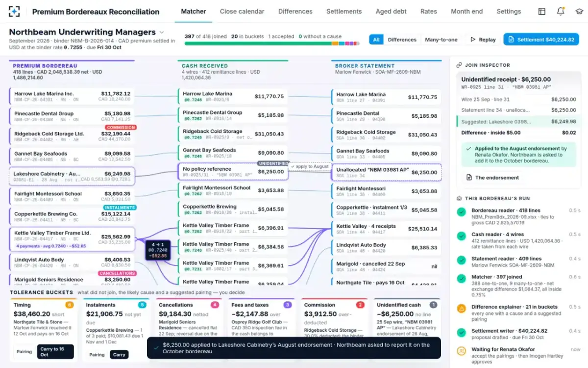This screenshot has width=588, height=368.
Task: Click the Cancellations bucket's pink count badge
Action: [215, 305]
